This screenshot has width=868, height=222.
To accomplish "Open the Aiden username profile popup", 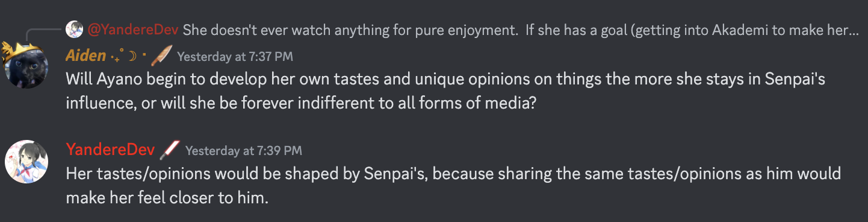I will pyautogui.click(x=85, y=56).
